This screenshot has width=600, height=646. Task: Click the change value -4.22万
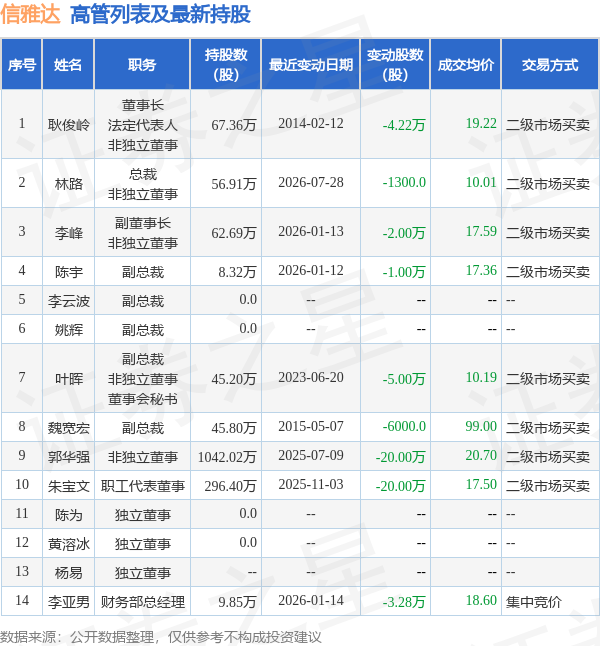tap(404, 125)
